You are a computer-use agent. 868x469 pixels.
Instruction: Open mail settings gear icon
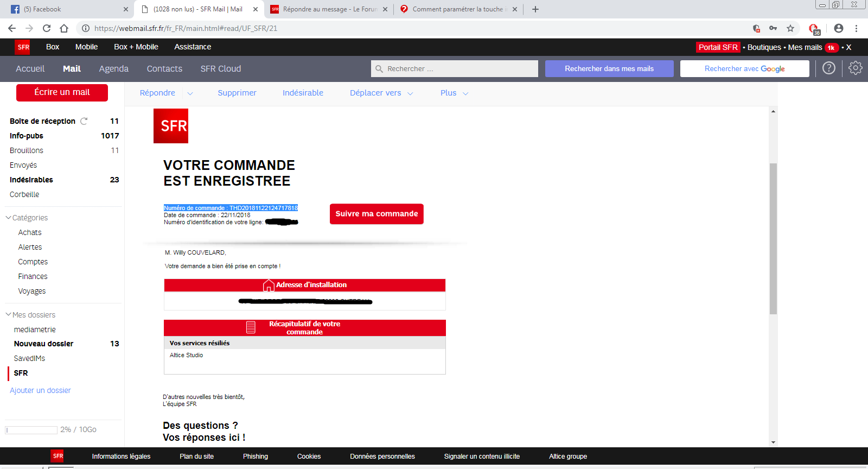855,68
